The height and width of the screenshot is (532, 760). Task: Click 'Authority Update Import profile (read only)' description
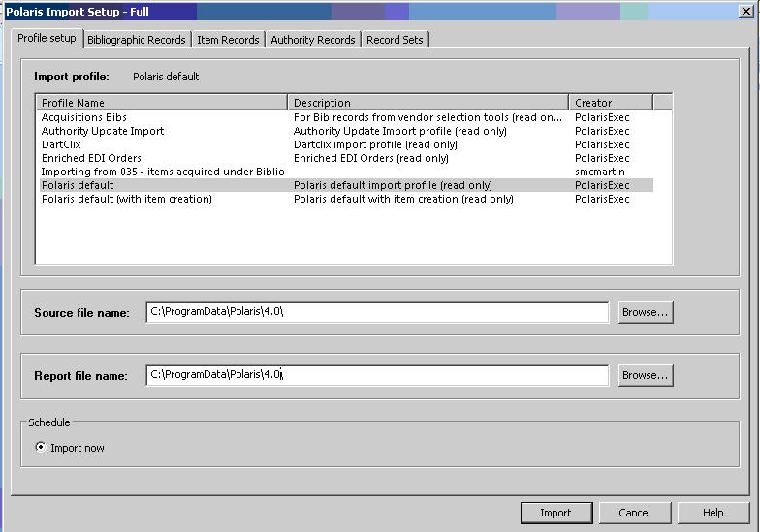coord(399,131)
